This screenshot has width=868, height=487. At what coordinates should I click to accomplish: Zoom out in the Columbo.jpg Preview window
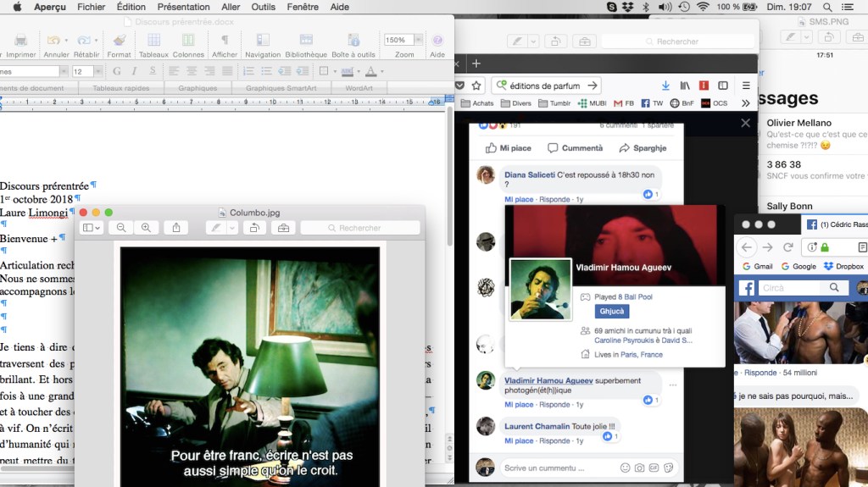pos(121,228)
